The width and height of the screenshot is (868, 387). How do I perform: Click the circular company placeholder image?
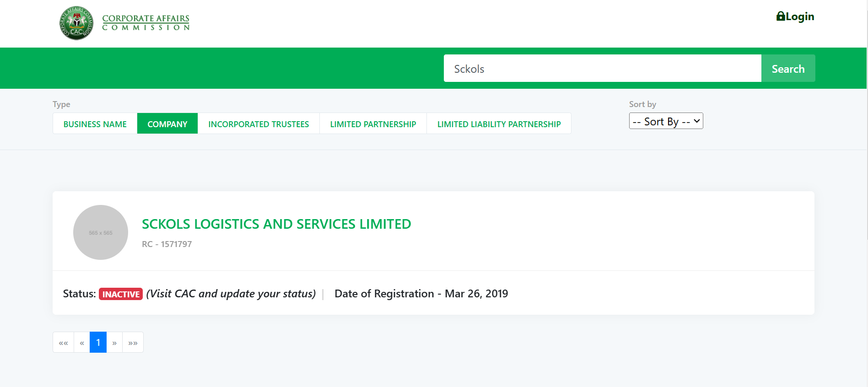(x=100, y=232)
